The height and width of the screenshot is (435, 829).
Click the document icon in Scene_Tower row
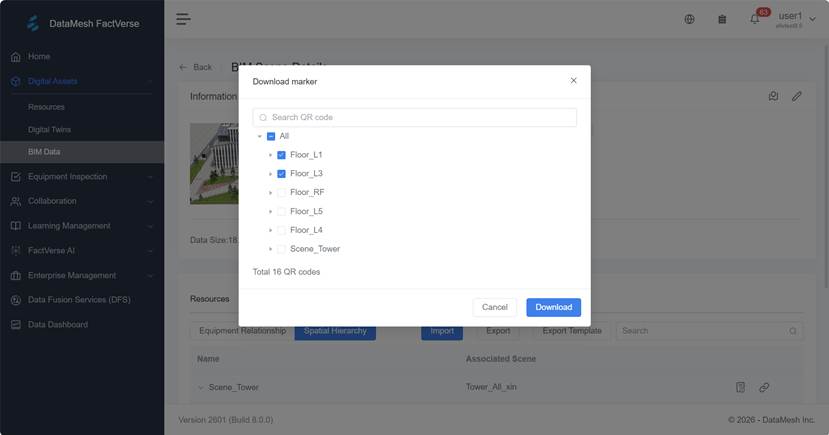(741, 387)
